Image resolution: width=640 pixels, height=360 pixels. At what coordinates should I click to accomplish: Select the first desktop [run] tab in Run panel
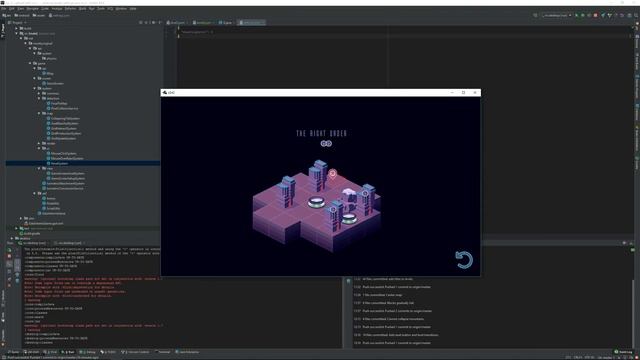coord(34,243)
